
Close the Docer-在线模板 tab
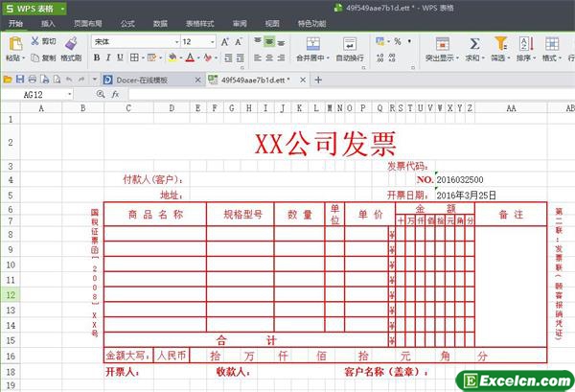click(x=197, y=80)
